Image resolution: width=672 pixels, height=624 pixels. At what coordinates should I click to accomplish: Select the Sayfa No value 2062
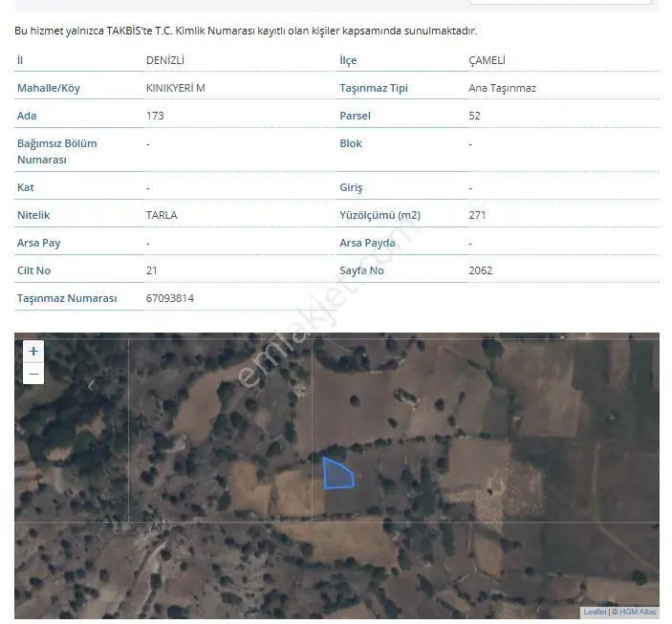pos(481,270)
